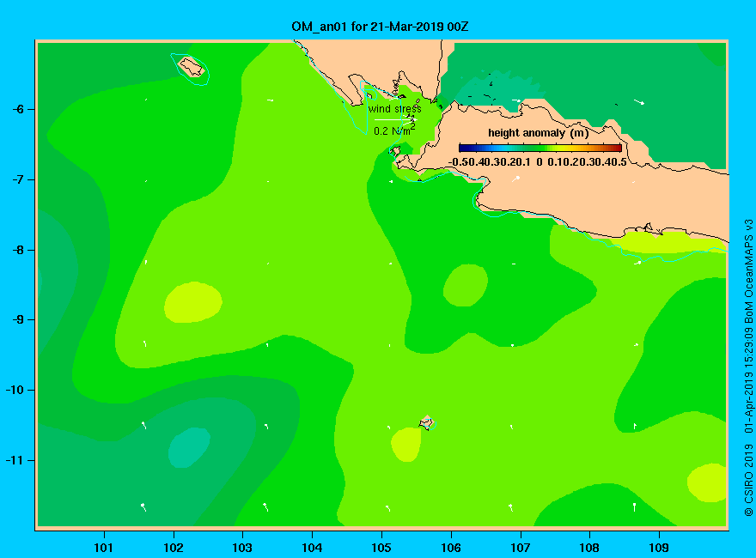Click the longitude axis label 108

pyautogui.click(x=589, y=548)
